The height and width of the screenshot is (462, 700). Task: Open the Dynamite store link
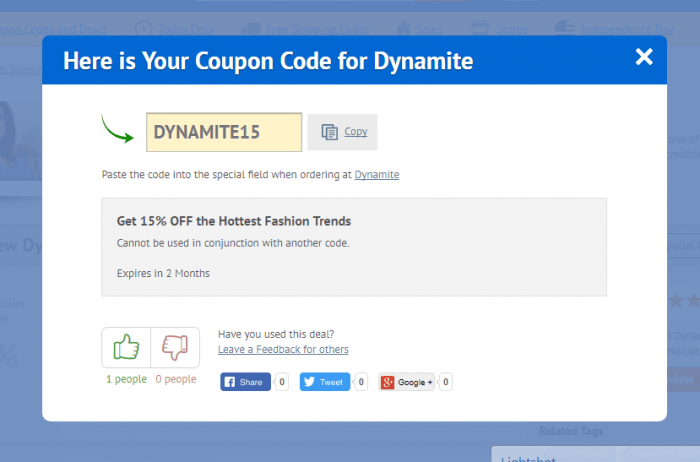pos(377,175)
